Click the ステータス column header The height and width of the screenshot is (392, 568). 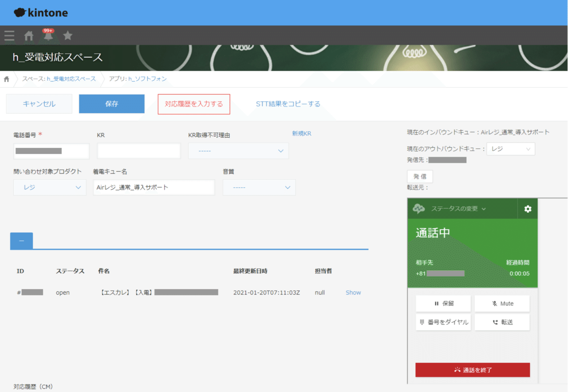coord(70,271)
